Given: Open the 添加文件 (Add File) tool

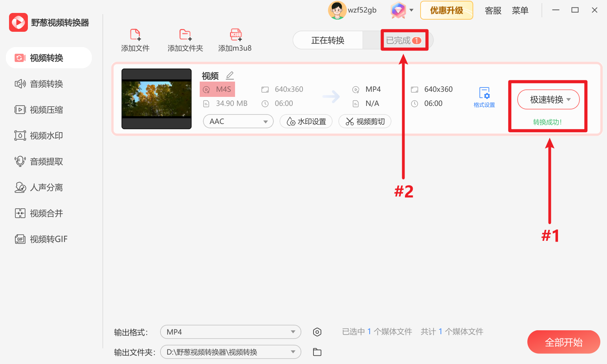Looking at the screenshot, I should (x=135, y=39).
